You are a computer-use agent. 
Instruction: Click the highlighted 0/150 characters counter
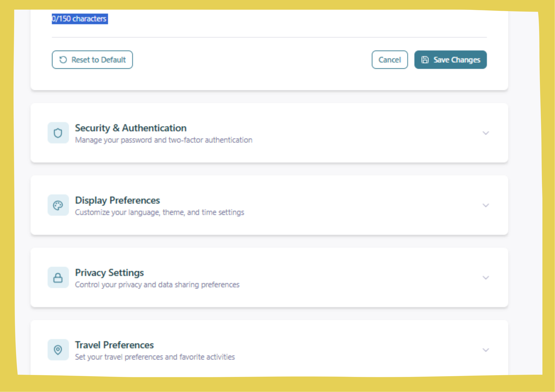click(79, 19)
